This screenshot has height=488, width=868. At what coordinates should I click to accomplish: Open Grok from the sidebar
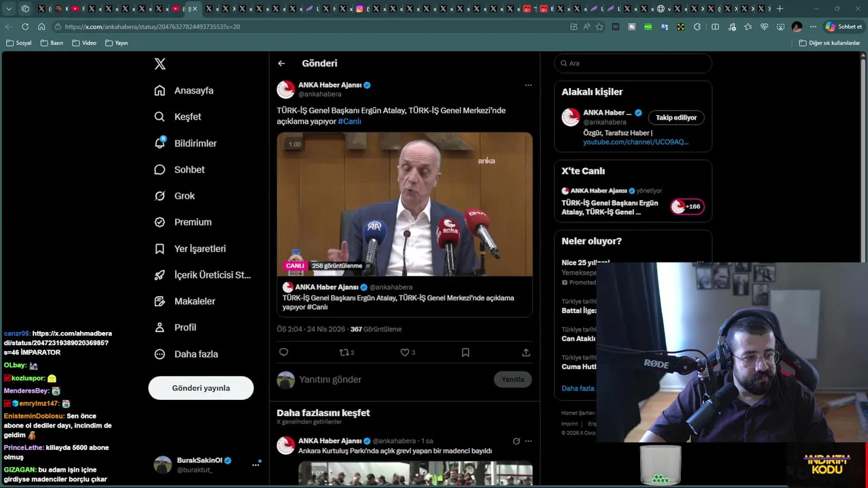[x=174, y=196]
